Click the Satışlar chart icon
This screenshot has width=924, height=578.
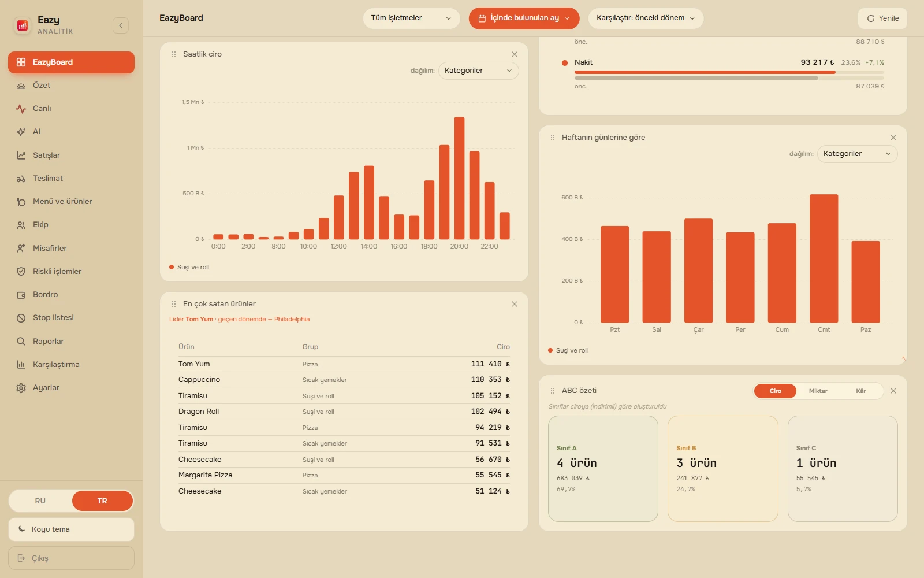[x=21, y=155]
